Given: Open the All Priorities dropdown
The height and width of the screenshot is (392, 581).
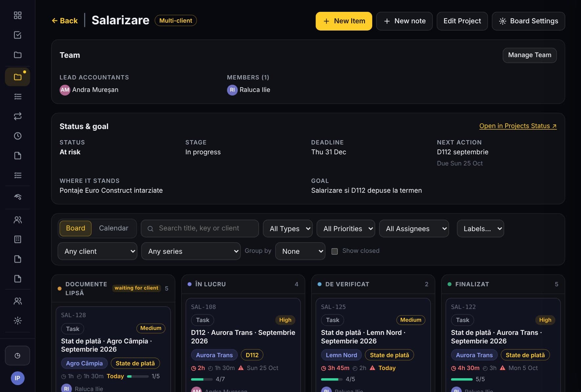Looking at the screenshot, I should [346, 229].
